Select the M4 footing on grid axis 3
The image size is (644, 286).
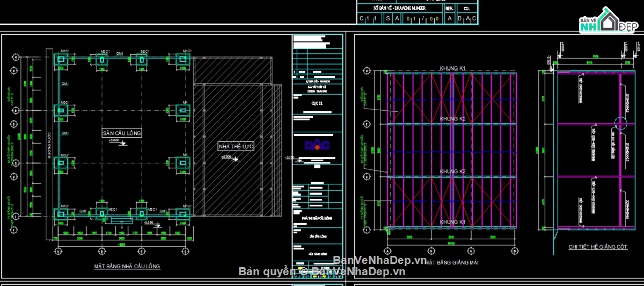[183, 110]
